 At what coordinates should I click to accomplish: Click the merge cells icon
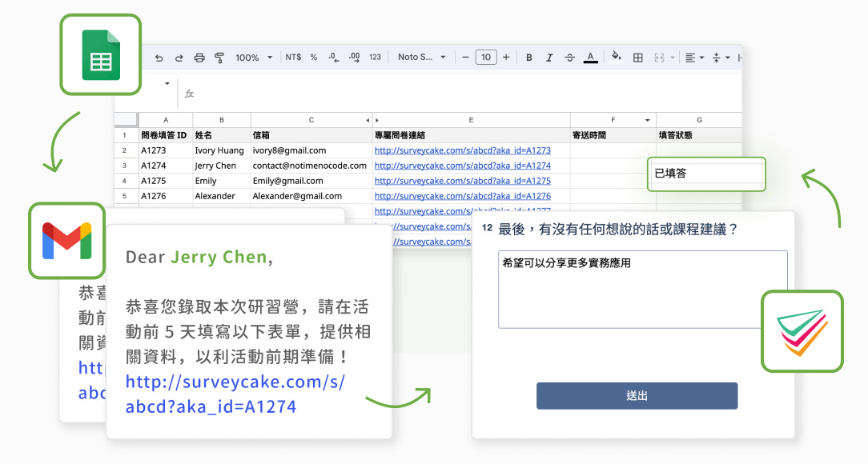(x=659, y=58)
